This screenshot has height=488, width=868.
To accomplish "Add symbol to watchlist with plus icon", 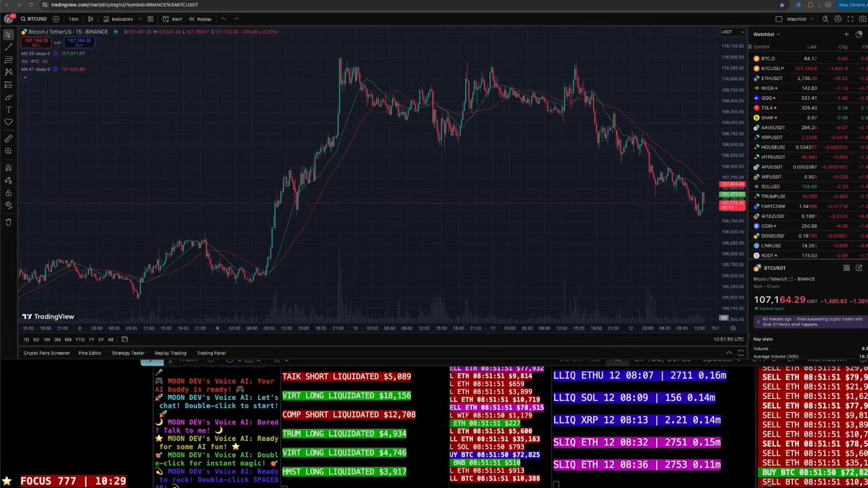I will [x=846, y=34].
